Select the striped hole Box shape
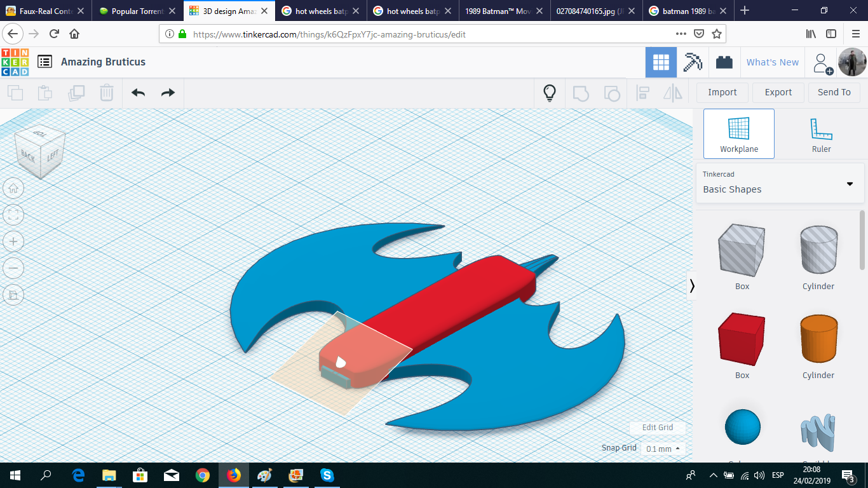This screenshot has height=488, width=868. point(742,251)
